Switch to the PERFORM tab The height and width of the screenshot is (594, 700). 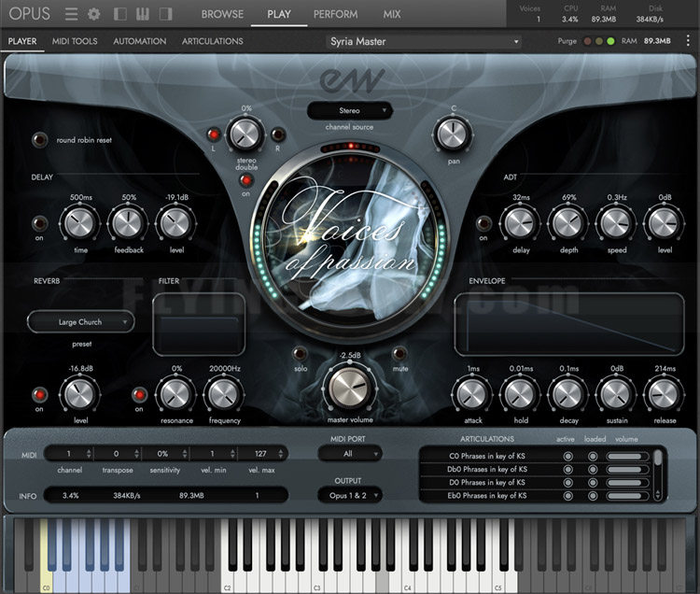pyautogui.click(x=335, y=14)
